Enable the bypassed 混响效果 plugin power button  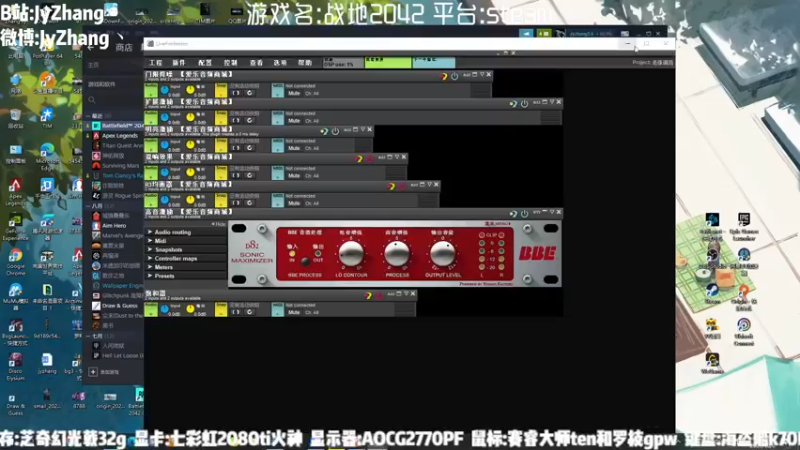tap(369, 159)
